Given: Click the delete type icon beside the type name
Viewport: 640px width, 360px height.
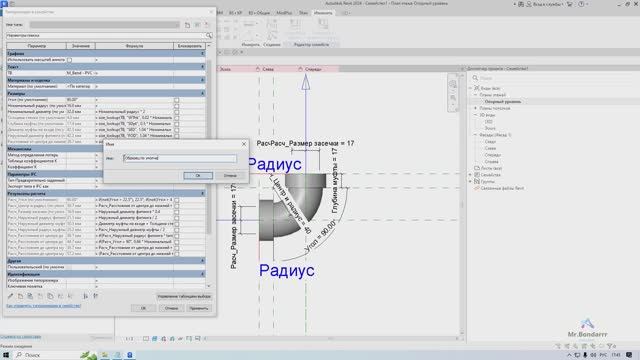Looking at the screenshot, I should [x=207, y=25].
